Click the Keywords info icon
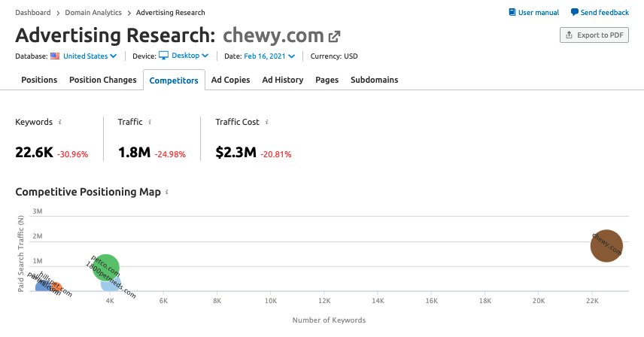The height and width of the screenshot is (337, 644). (x=60, y=122)
